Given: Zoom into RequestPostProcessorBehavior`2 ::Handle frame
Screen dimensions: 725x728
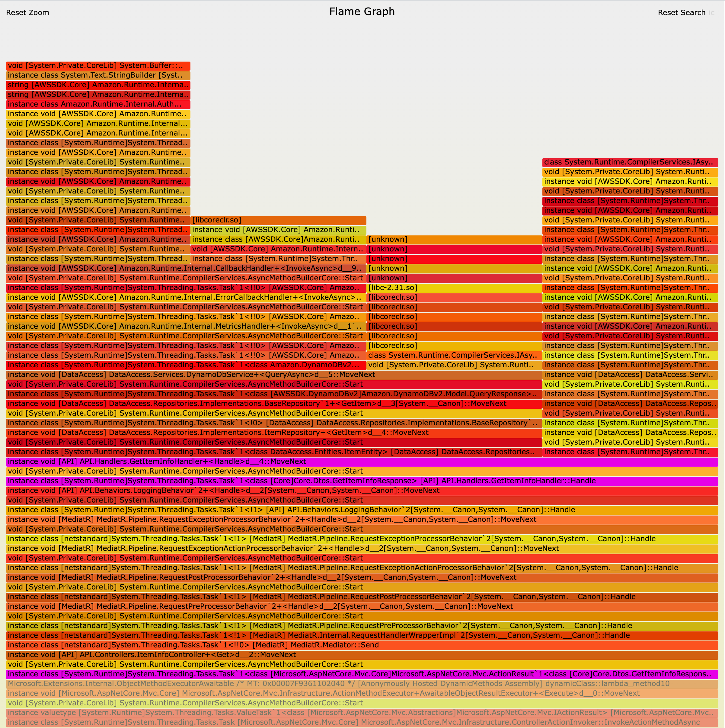Looking at the screenshot, I should coord(362,597).
